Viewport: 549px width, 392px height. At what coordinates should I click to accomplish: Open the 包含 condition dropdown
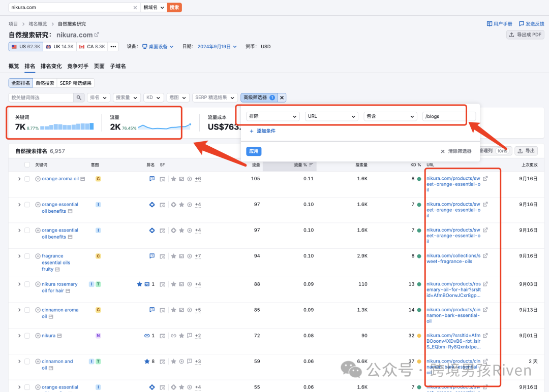point(390,116)
